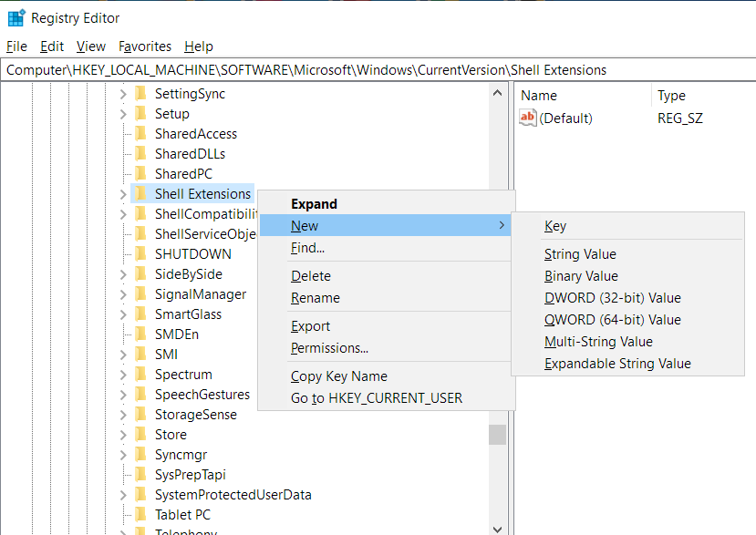Click the SettingSync key folder icon
The width and height of the screenshot is (756, 535).
[x=139, y=93]
